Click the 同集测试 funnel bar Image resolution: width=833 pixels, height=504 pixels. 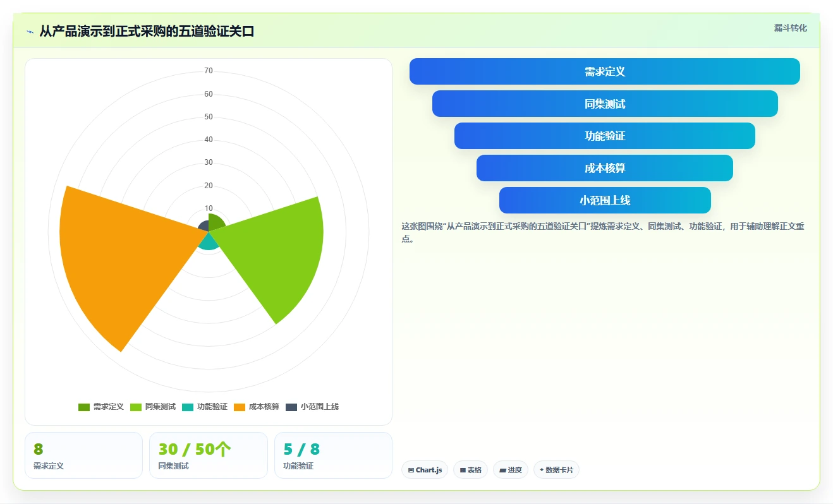click(605, 104)
